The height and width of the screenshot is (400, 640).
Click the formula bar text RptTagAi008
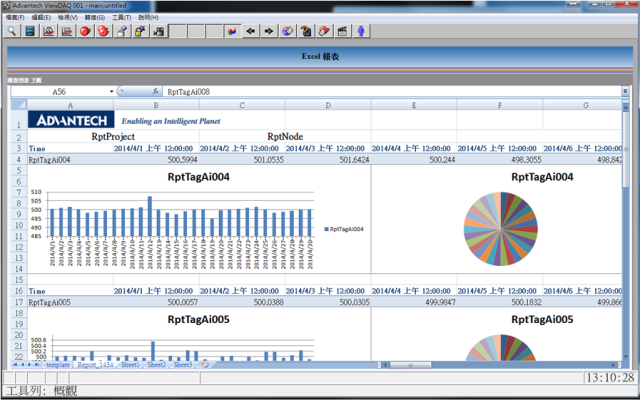[190, 91]
